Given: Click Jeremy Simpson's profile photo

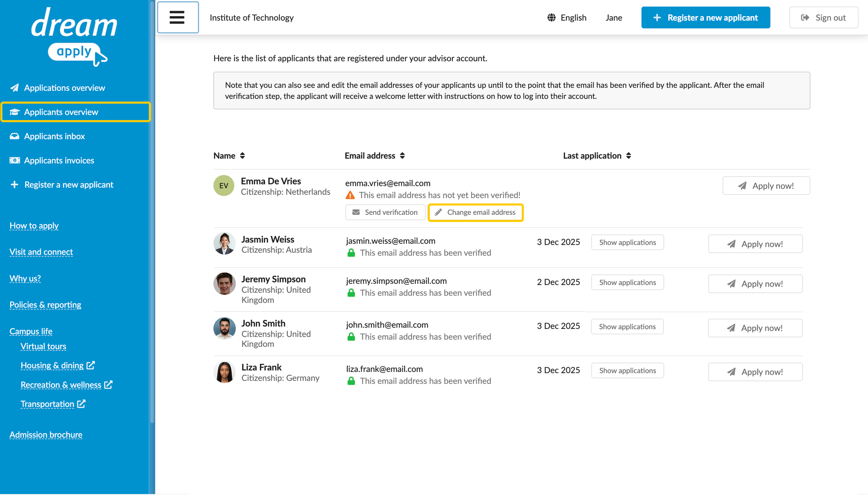Looking at the screenshot, I should point(224,283).
